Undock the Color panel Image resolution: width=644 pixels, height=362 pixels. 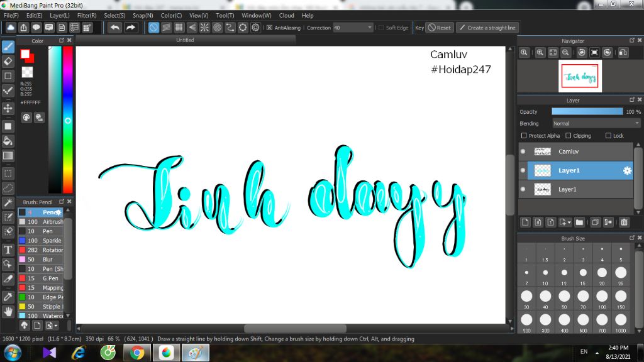click(x=62, y=40)
